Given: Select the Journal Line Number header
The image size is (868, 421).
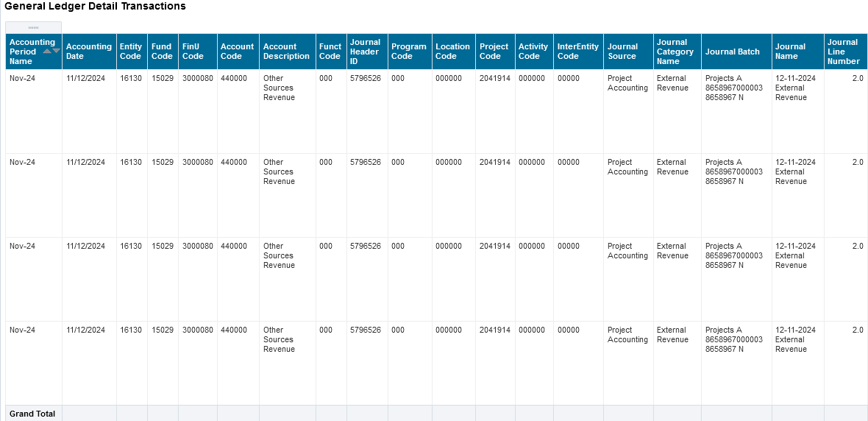Looking at the screenshot, I should coord(843,52).
